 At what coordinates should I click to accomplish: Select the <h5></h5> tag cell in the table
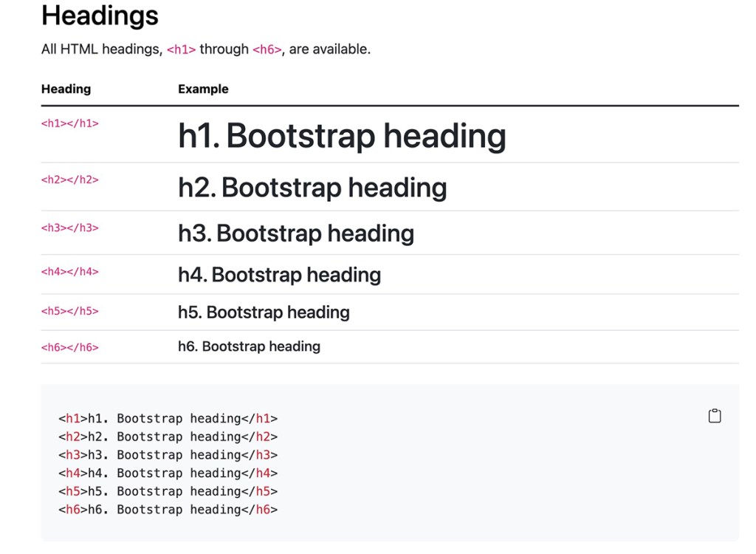pyautogui.click(x=69, y=311)
